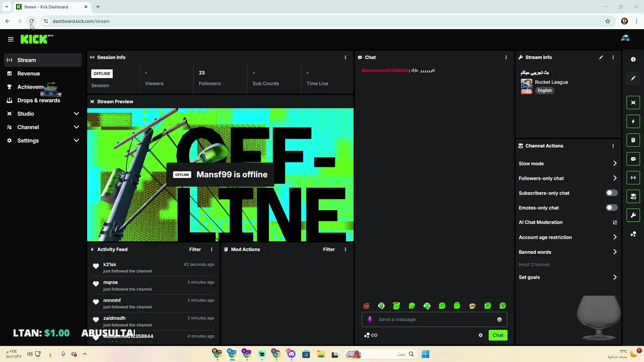Open AI Chat Moderation external link
This screenshot has height=362, width=644.
coord(615,222)
